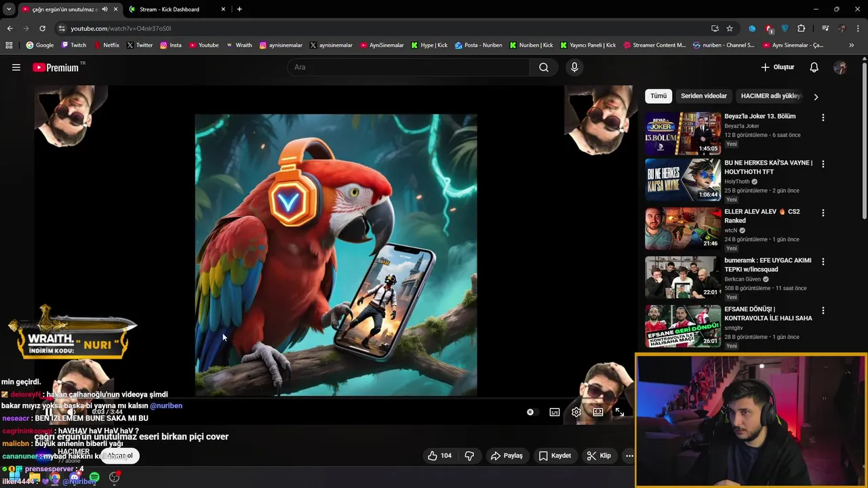This screenshot has width=868, height=488.
Task: Select the Tümü chip
Action: click(658, 96)
